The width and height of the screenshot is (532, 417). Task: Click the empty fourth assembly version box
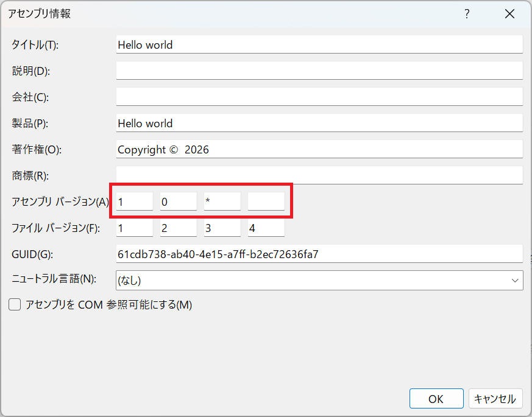pyautogui.click(x=266, y=201)
